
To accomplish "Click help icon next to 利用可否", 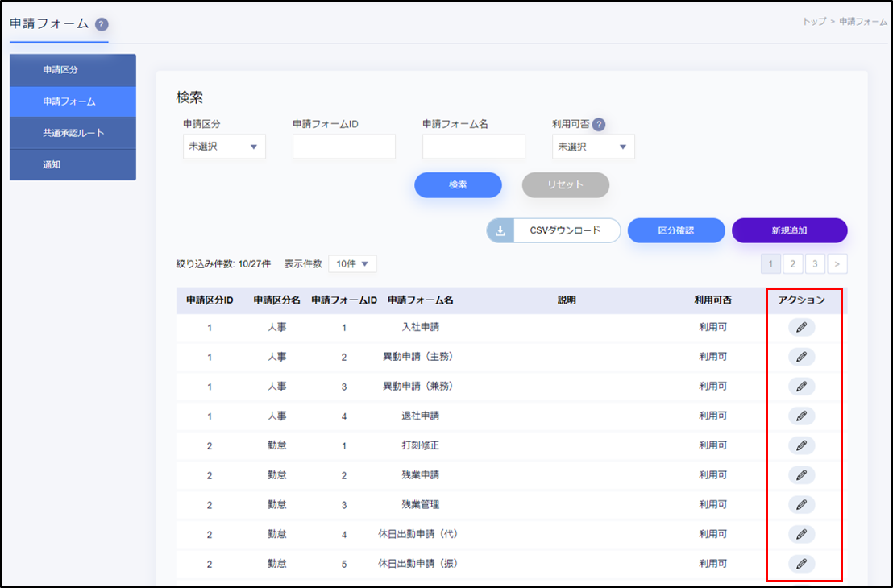I will (x=599, y=125).
